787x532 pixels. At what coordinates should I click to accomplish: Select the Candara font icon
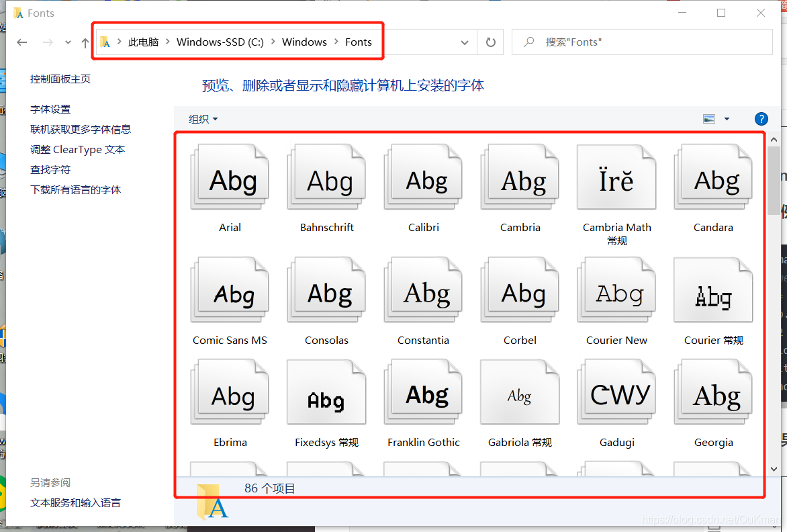click(x=713, y=177)
